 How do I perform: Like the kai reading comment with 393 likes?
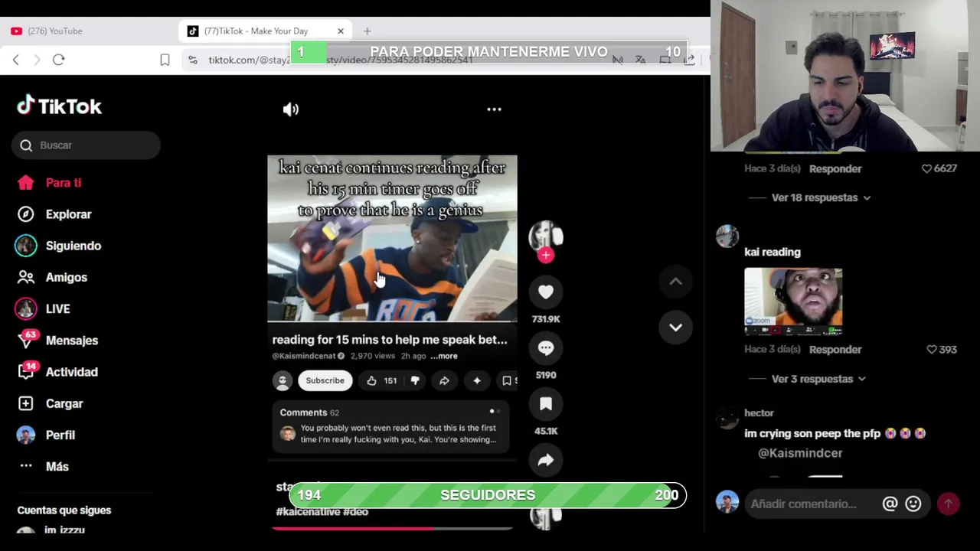[932, 350]
